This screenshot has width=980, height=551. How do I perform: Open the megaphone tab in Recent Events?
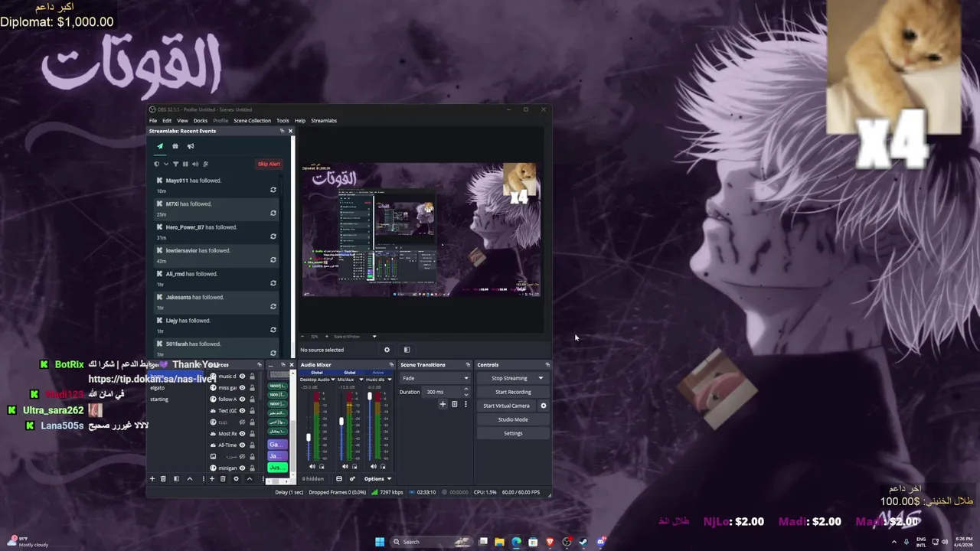(191, 146)
